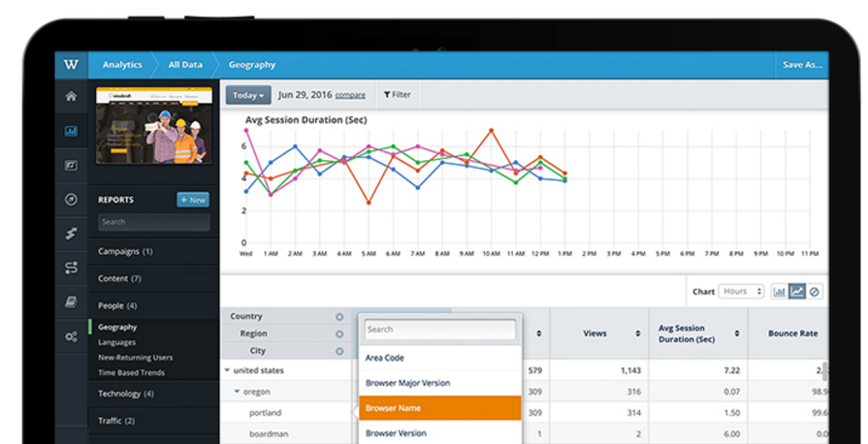Click the compass icon in sidebar
The height and width of the screenshot is (444, 868).
pos(71,199)
